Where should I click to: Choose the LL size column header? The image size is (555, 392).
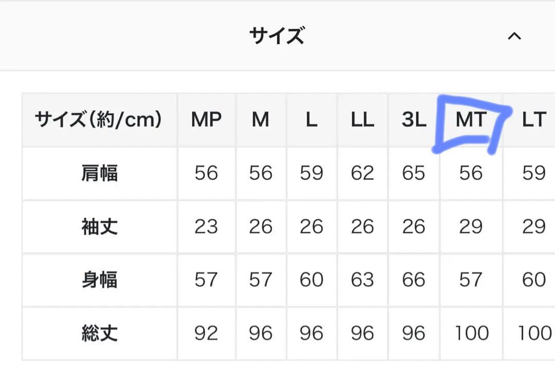[362, 120]
